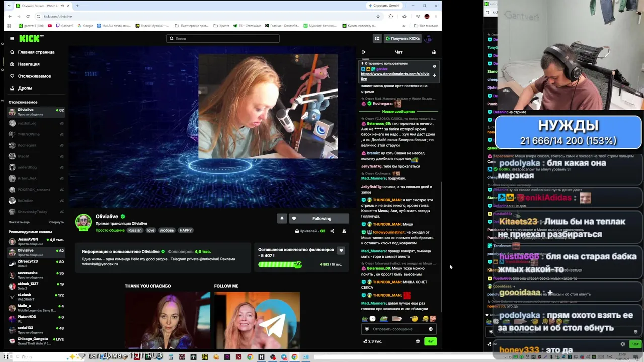644x362 pixels.
Task: Select vozduh_og in followed channels
Action: coord(36,123)
